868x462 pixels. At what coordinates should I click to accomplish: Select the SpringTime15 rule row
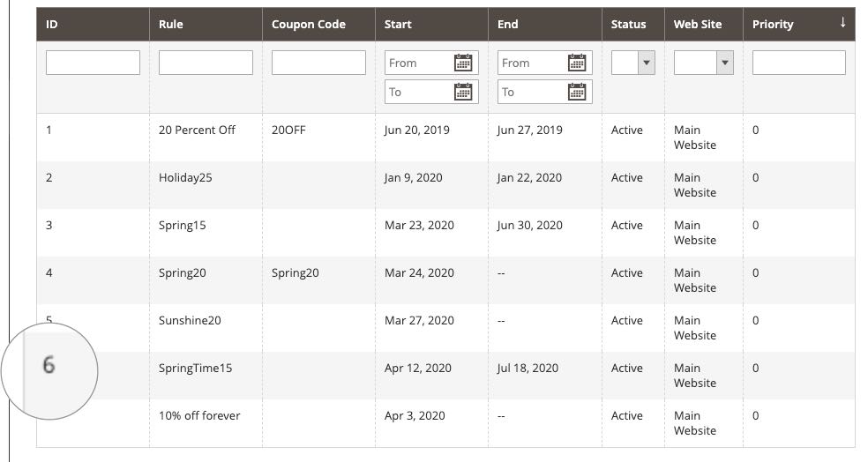click(x=195, y=369)
